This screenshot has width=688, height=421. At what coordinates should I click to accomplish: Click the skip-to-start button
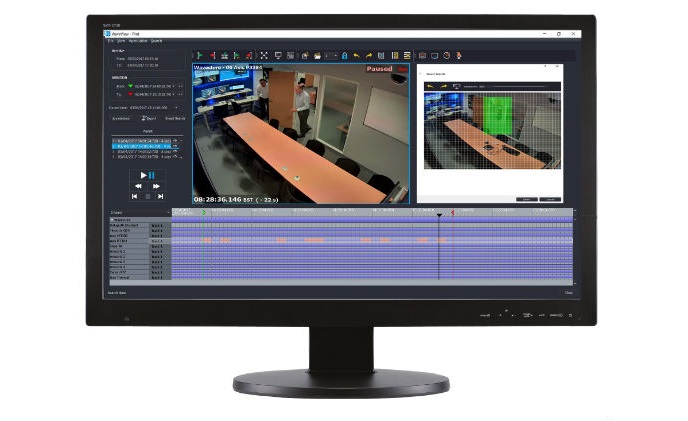click(135, 196)
